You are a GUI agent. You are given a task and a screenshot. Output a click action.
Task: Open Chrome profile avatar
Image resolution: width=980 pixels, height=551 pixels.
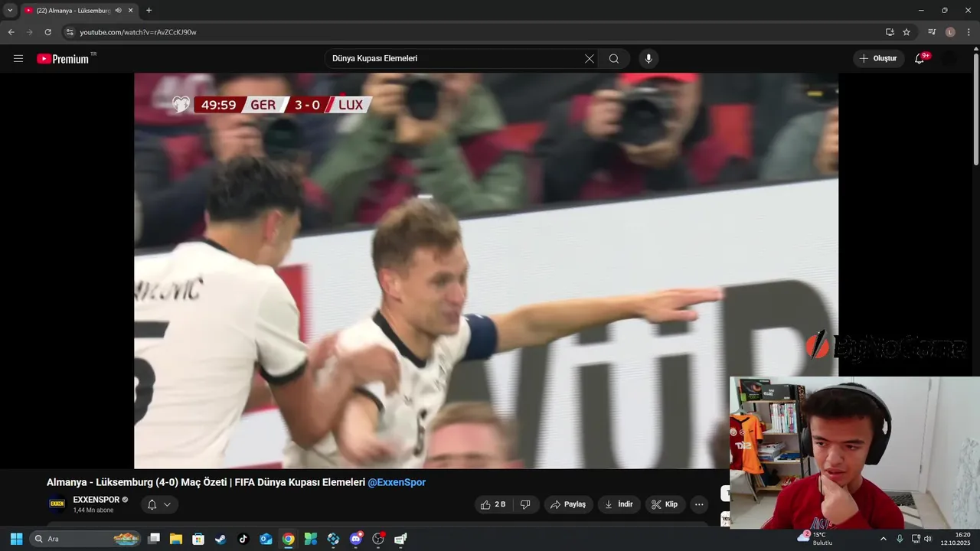[950, 32]
